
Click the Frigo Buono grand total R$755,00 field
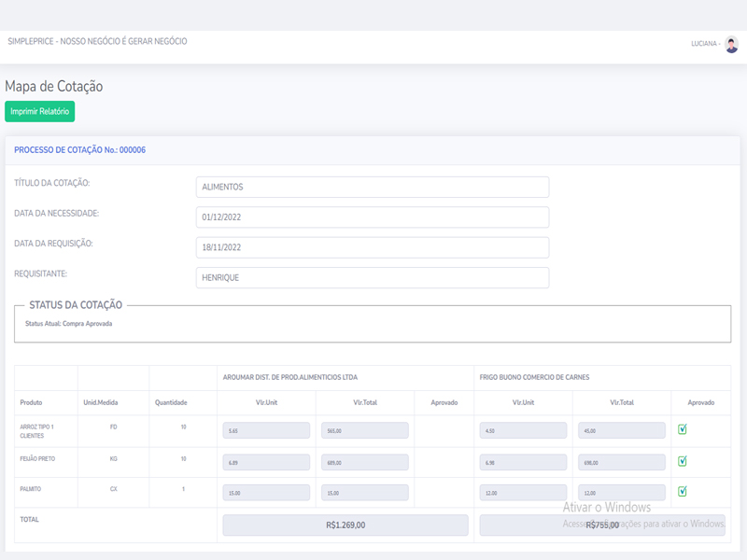tap(602, 525)
